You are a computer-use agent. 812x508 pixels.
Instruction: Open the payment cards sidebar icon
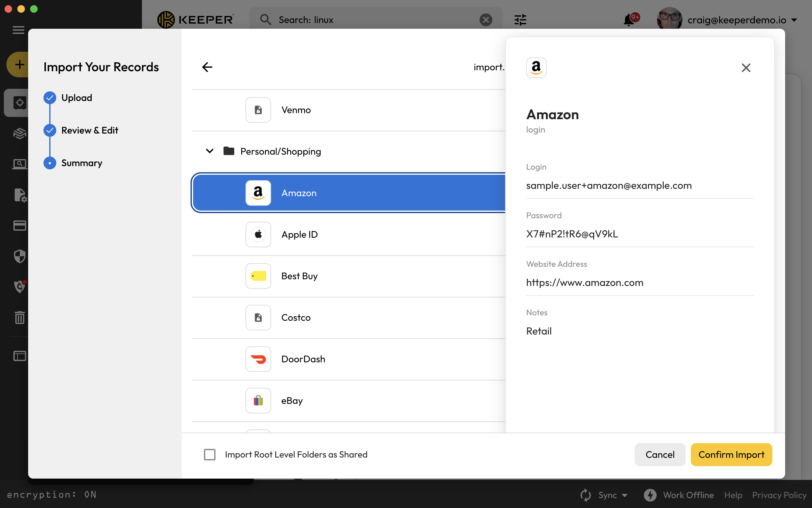pos(20,226)
